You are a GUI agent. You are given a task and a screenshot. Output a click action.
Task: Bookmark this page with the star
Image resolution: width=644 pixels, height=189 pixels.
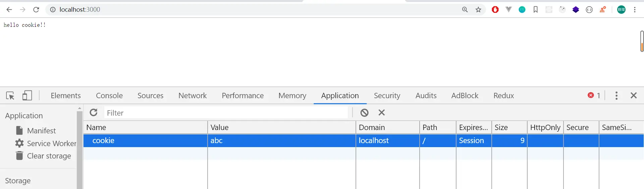click(478, 10)
